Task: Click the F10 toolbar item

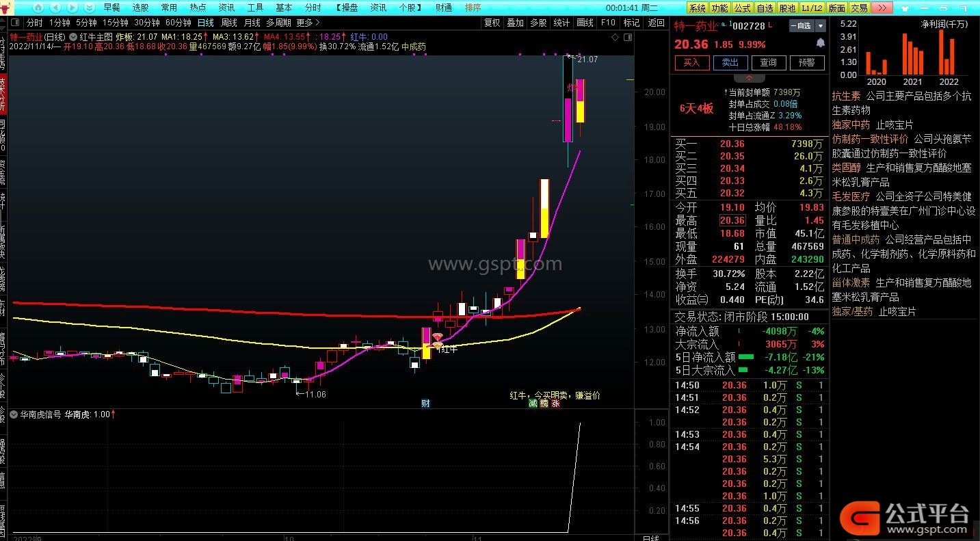Action: (x=608, y=23)
